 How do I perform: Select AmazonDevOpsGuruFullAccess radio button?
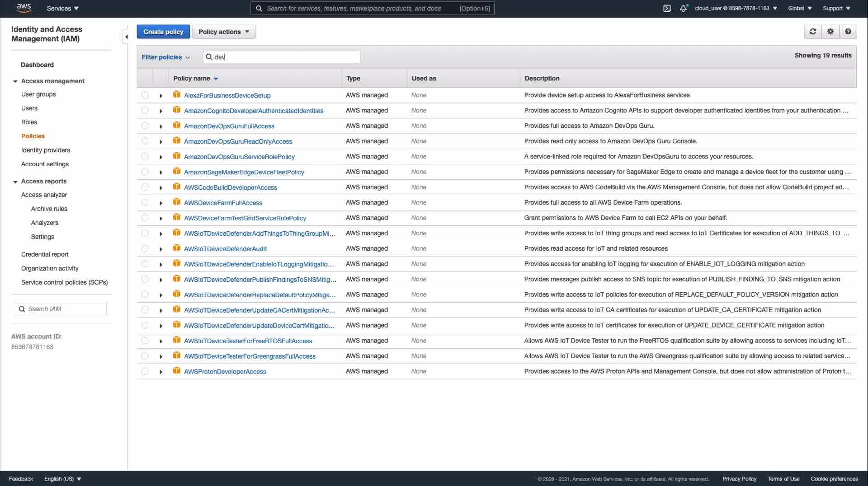pos(145,126)
